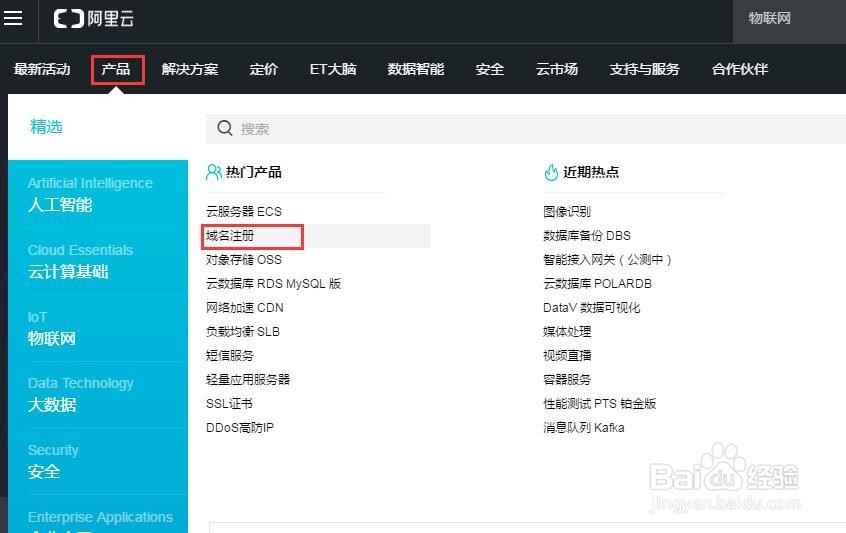Click the 热门产品 heading
The image size is (846, 533).
[x=254, y=172]
